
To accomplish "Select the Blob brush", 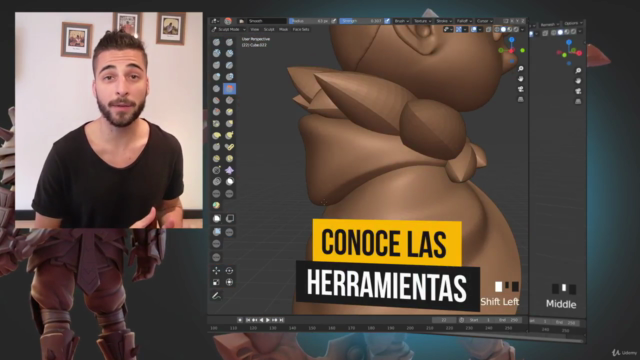I will pyautogui.click(x=229, y=76).
